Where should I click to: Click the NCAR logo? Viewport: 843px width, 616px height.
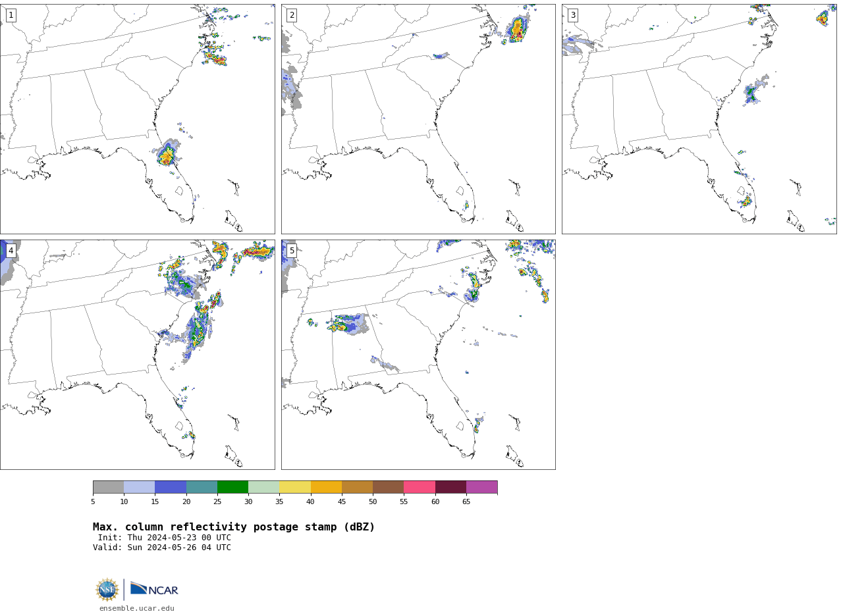154,589
